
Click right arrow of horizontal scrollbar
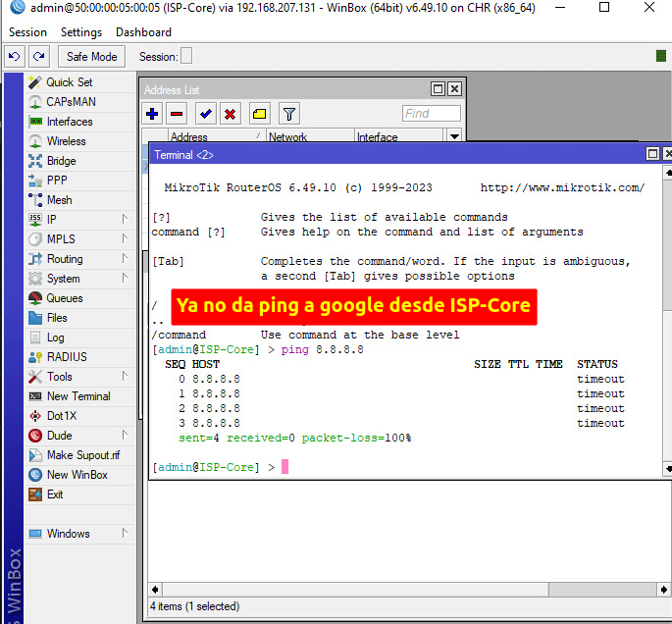click(664, 590)
